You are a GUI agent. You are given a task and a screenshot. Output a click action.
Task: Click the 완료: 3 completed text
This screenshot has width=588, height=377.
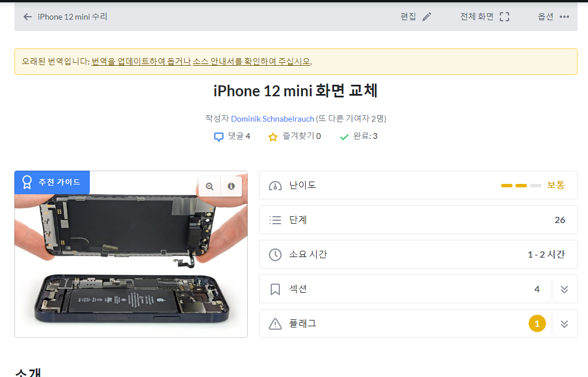[365, 136]
